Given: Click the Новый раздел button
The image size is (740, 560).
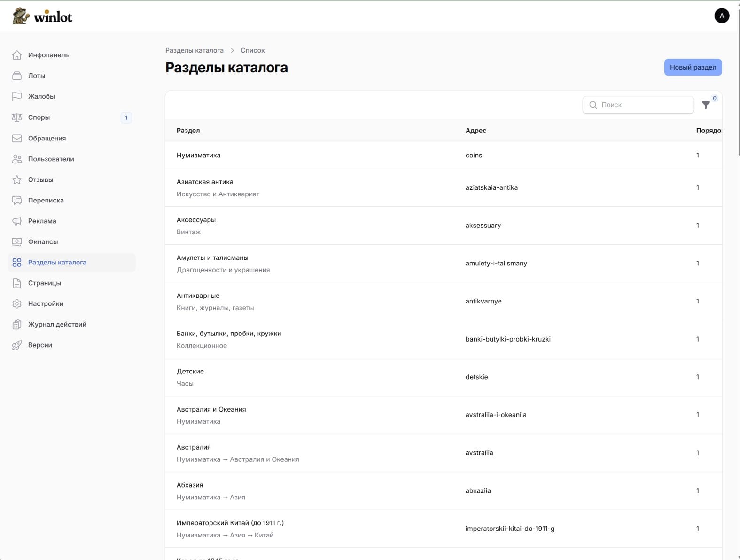Looking at the screenshot, I should tap(693, 67).
